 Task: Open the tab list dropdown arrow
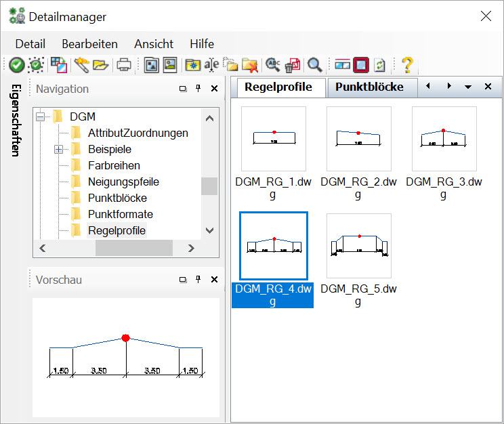pyautogui.click(x=467, y=87)
